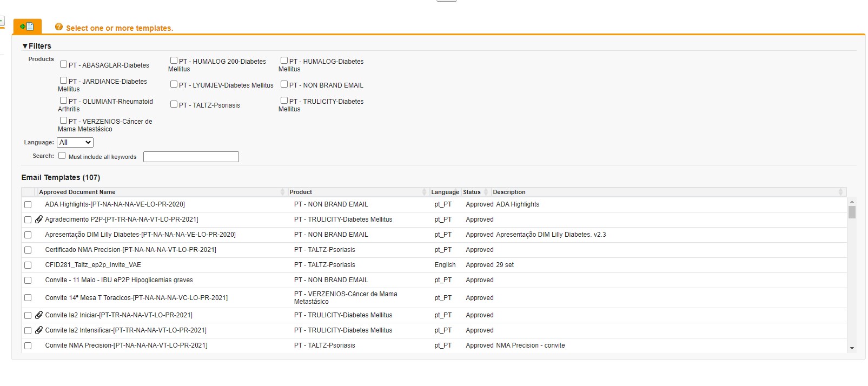Enable the PT - TALTZ-Psoriasis filter checkbox
The height and width of the screenshot is (386, 868).
[x=174, y=104]
